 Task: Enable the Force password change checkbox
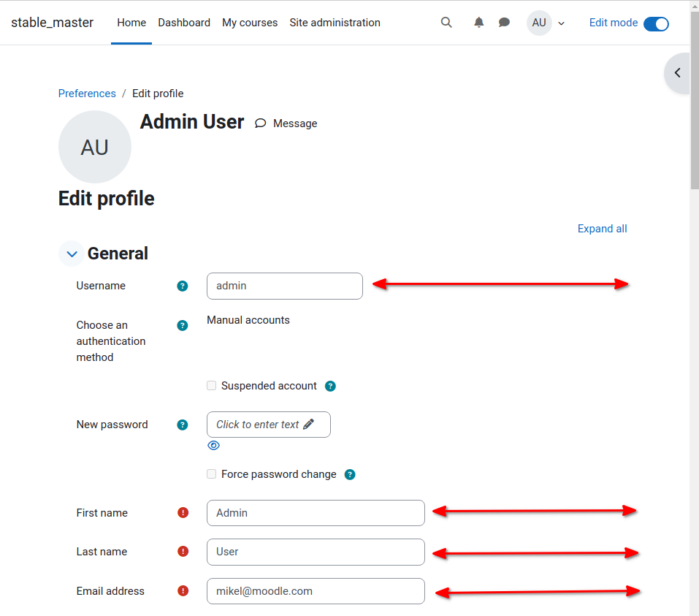pyautogui.click(x=211, y=474)
